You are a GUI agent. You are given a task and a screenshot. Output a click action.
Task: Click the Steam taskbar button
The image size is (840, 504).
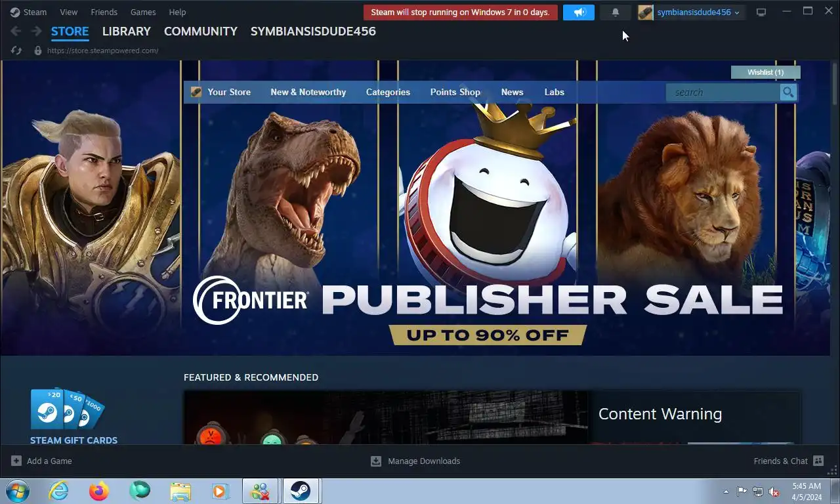301,491
